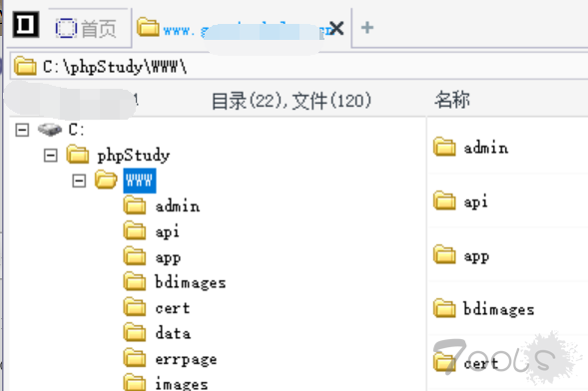Open bdimages folder in tree
Screen dimensions: 588x391
point(191,282)
